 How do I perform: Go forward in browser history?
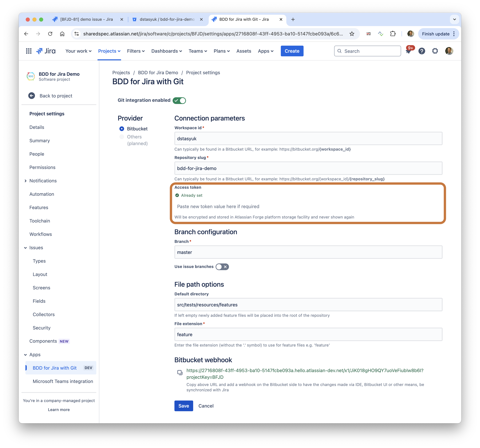point(38,34)
